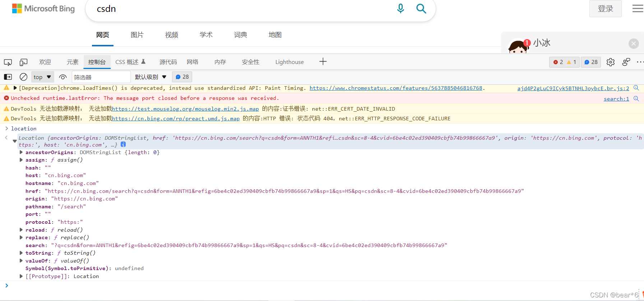Expand the ancestorOrigins property
This screenshot has height=301, width=644.
click(21, 152)
